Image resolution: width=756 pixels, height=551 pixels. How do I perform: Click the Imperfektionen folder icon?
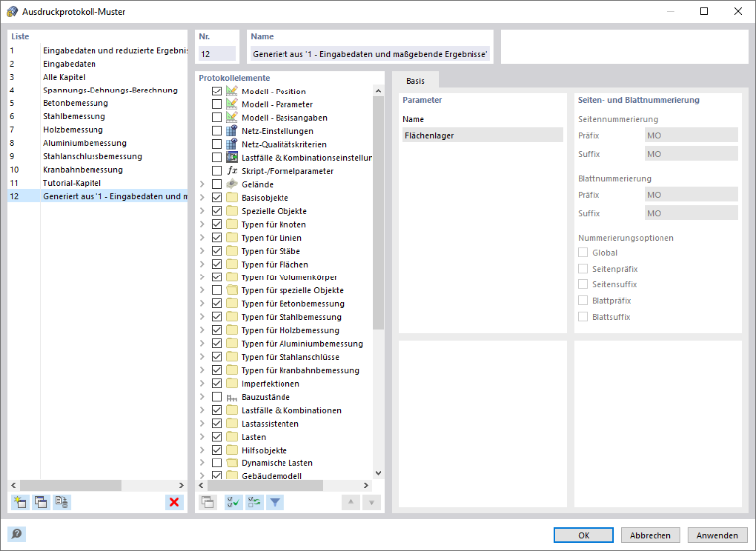pyautogui.click(x=232, y=383)
